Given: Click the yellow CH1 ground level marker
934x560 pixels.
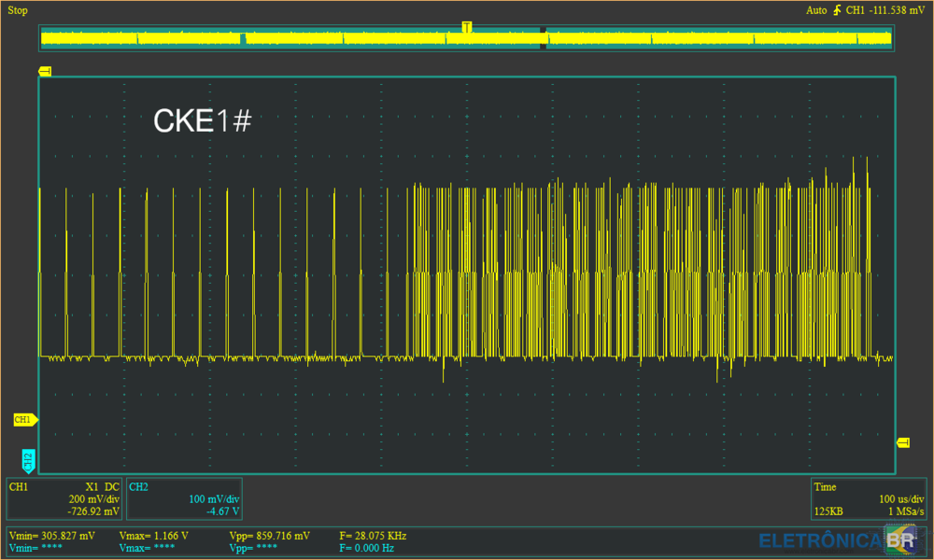Looking at the screenshot, I should 23,420.
